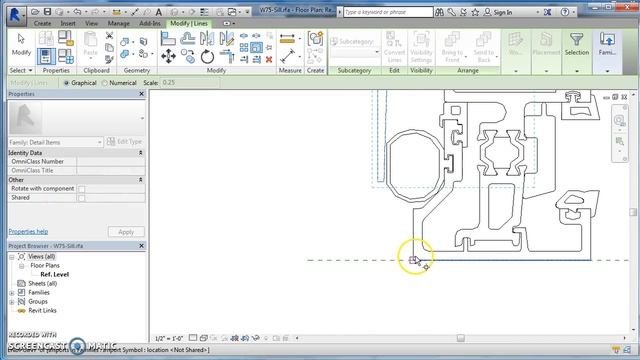
Task: Collapse the Floor Plans tree node
Action: pos(21,266)
